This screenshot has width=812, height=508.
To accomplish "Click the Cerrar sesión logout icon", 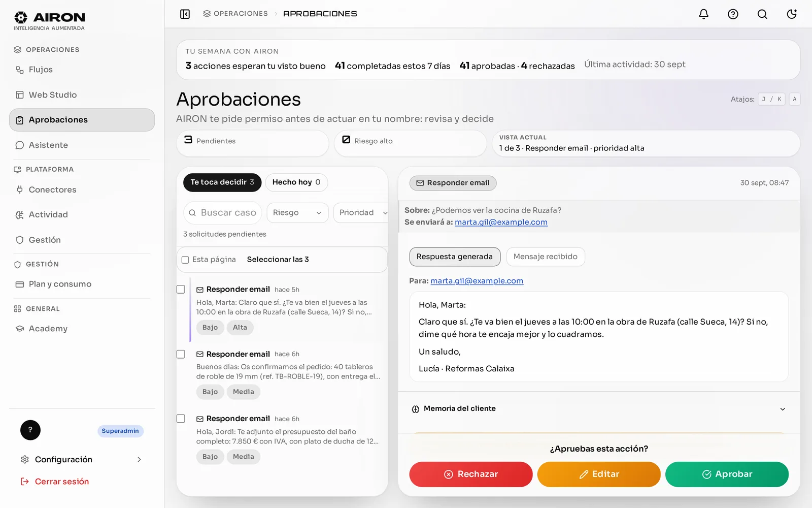I will point(24,482).
